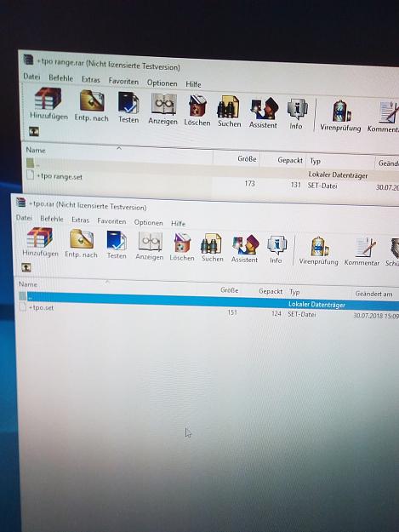The width and height of the screenshot is (399, 532).
Task: Open Extras menu in +tpo range.rar window
Action: pyautogui.click(x=91, y=80)
